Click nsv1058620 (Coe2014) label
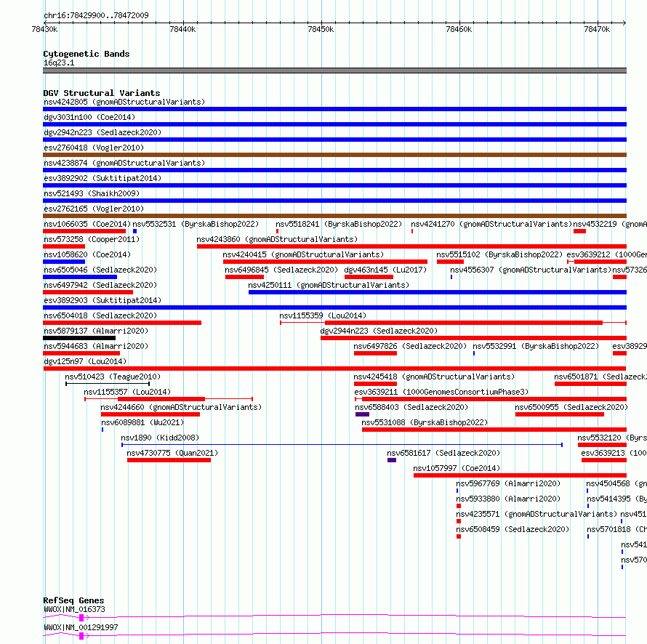This screenshot has height=644, width=647. [x=87, y=254]
